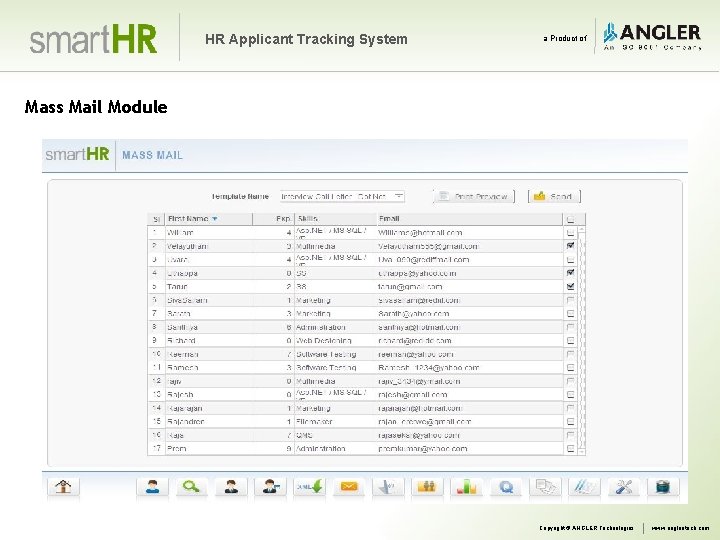Click the ANGLER company logo
The image size is (720, 540).
652,37
